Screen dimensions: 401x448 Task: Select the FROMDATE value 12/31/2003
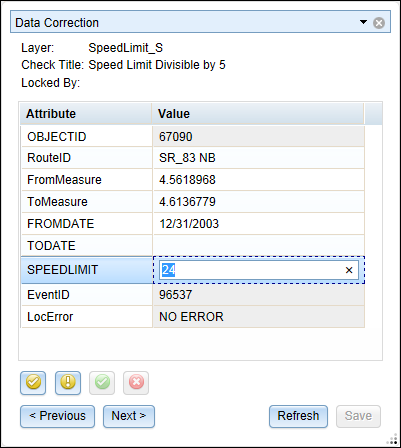click(x=189, y=224)
